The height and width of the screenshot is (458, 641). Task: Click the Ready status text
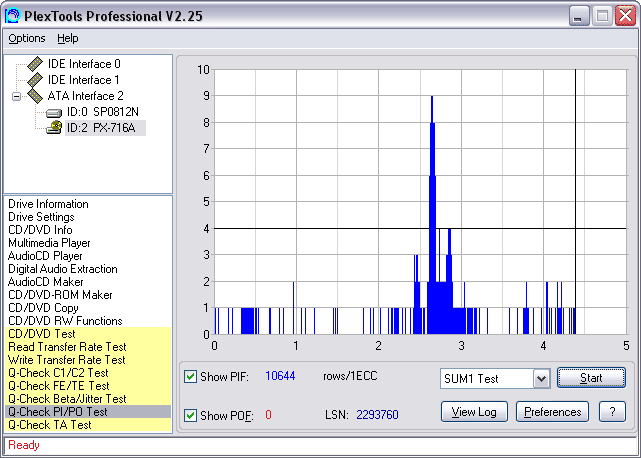pos(24,445)
